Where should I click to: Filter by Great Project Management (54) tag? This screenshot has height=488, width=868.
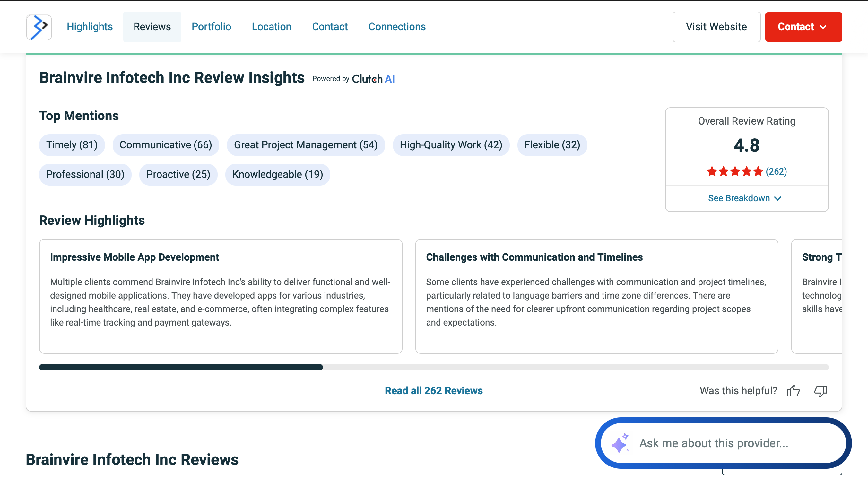point(306,145)
